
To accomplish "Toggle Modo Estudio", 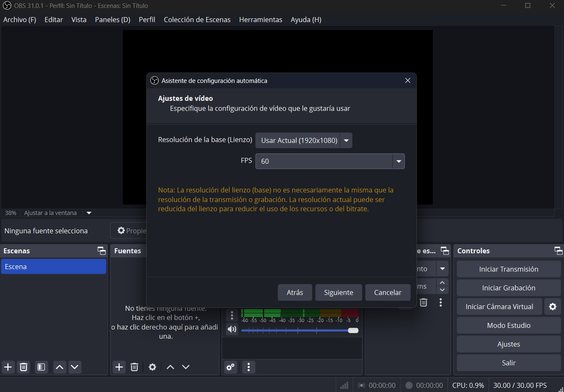I will (x=509, y=325).
